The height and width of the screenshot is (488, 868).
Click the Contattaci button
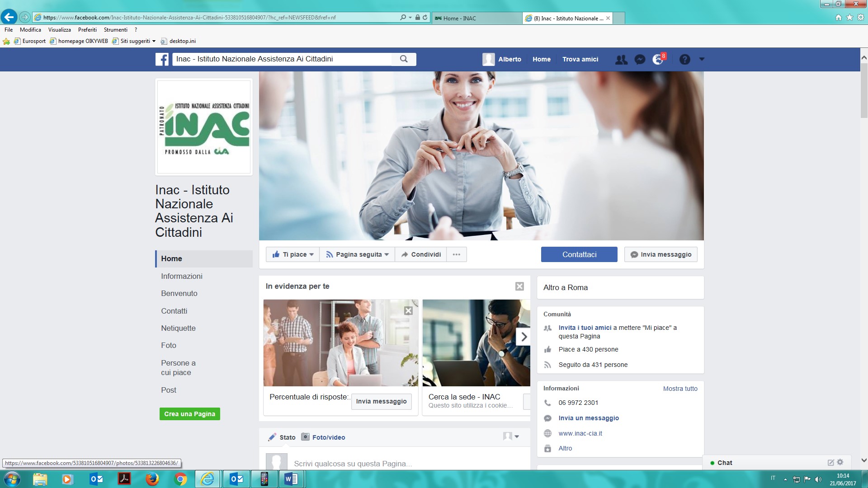[x=579, y=254]
